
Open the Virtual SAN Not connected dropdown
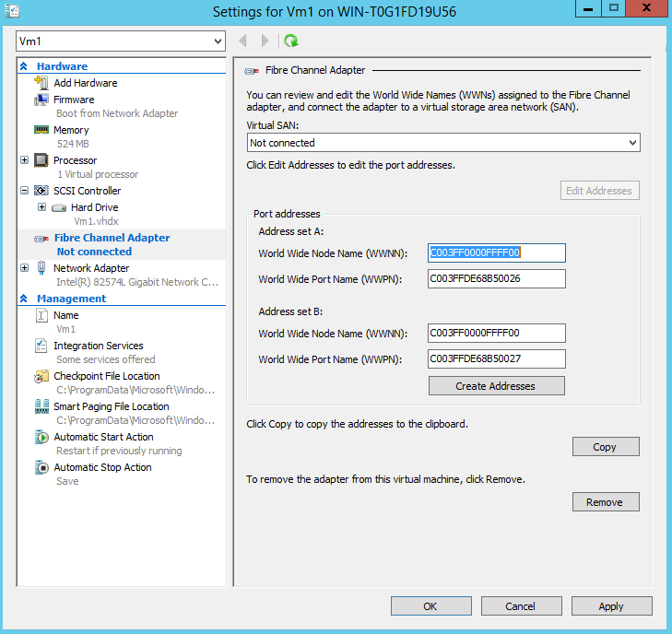point(443,143)
